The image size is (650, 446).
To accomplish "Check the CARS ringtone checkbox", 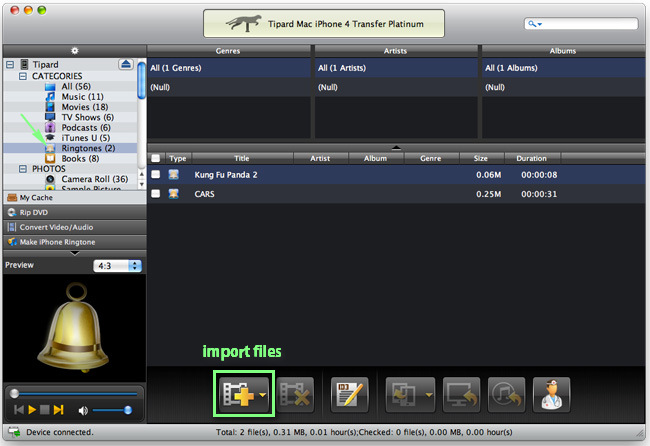I will pyautogui.click(x=156, y=194).
